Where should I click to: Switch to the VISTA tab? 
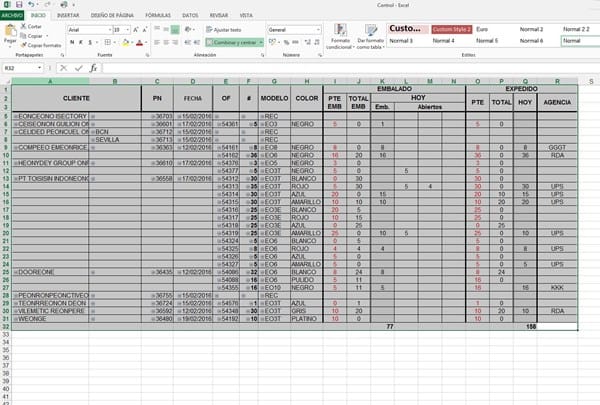point(246,15)
